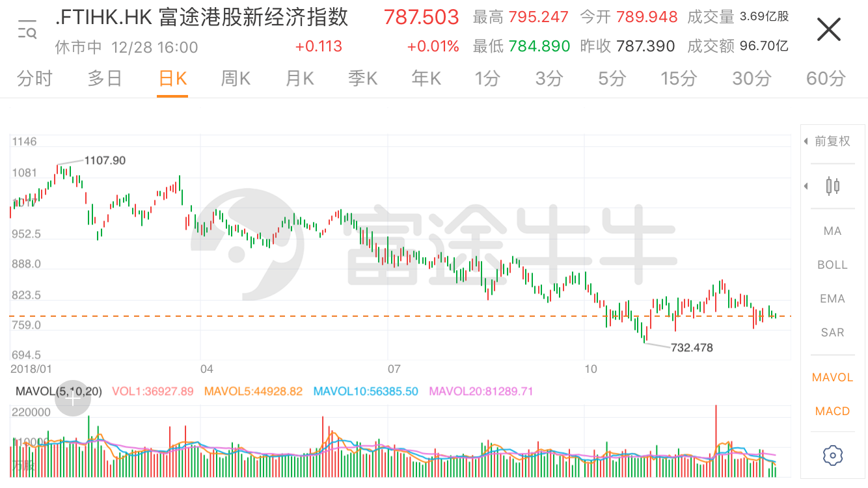Switch to the 多日 tab
Image resolution: width=868 pixels, height=488 pixels.
pyautogui.click(x=105, y=79)
